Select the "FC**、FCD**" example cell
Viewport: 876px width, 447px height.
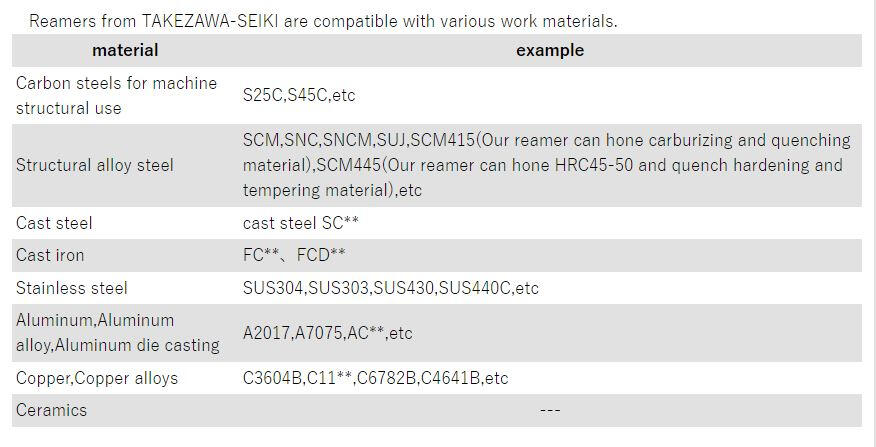pos(295,255)
